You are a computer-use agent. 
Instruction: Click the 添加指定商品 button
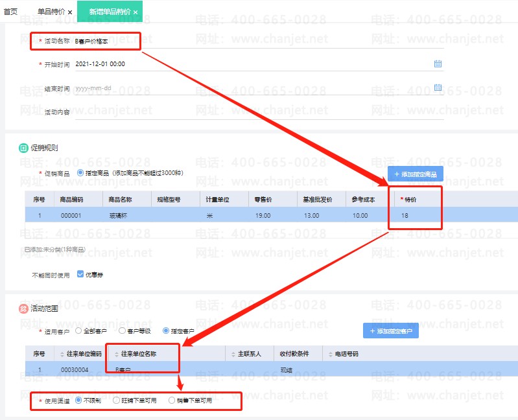416,174
